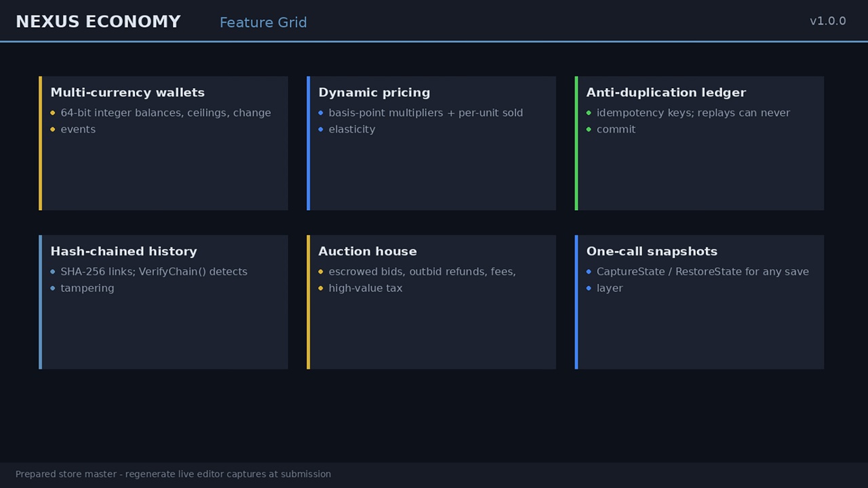Select the Auction house card title
The image size is (868, 488).
[x=368, y=251]
